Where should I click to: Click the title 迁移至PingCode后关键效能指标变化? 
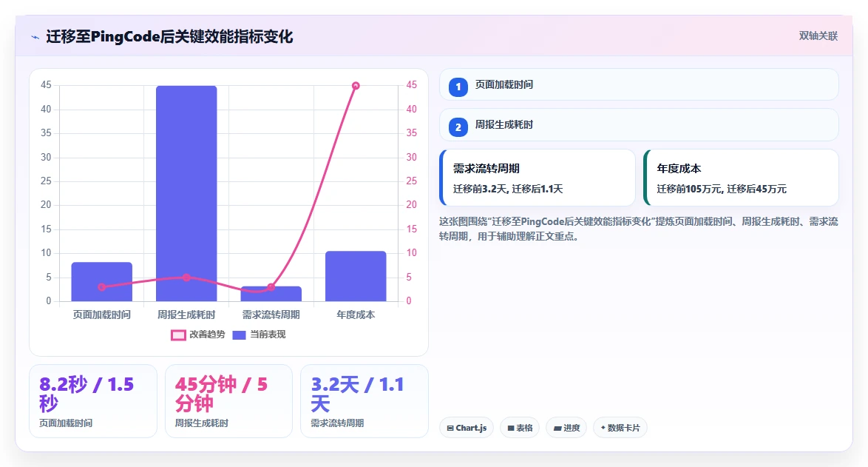pyautogui.click(x=169, y=37)
